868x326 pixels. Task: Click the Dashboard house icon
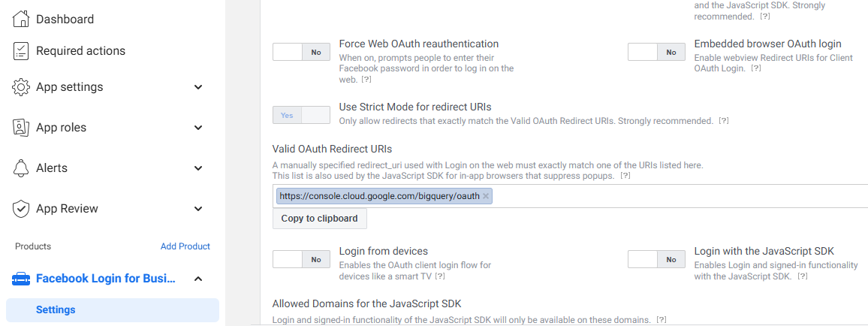click(x=21, y=20)
